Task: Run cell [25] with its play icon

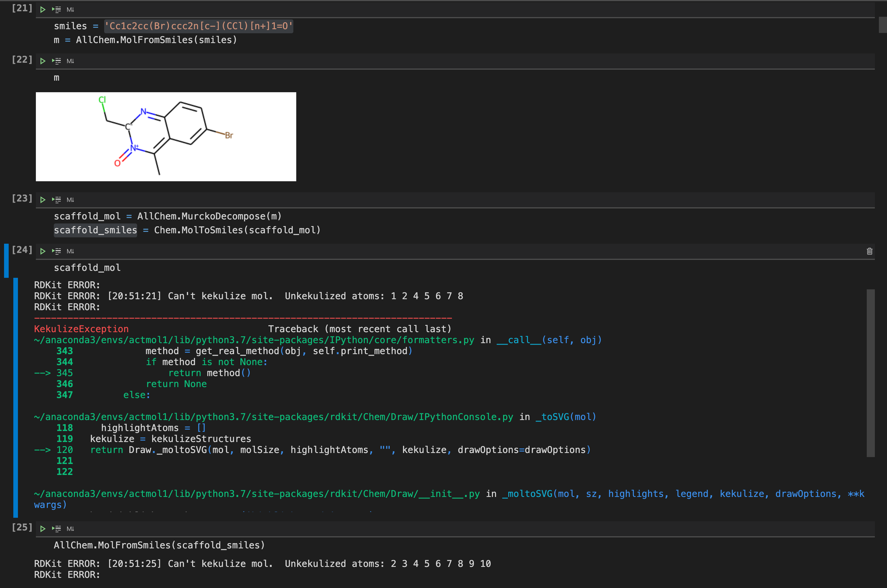Action: pos(43,529)
